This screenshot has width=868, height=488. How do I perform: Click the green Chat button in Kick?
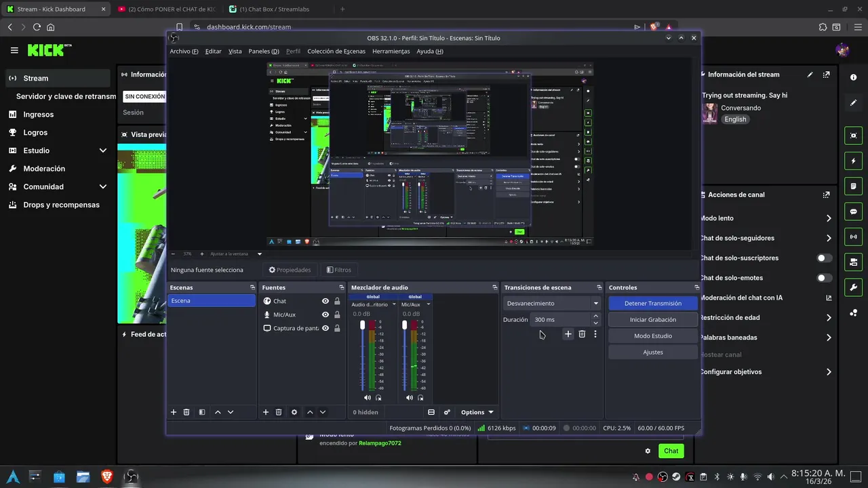(x=671, y=451)
